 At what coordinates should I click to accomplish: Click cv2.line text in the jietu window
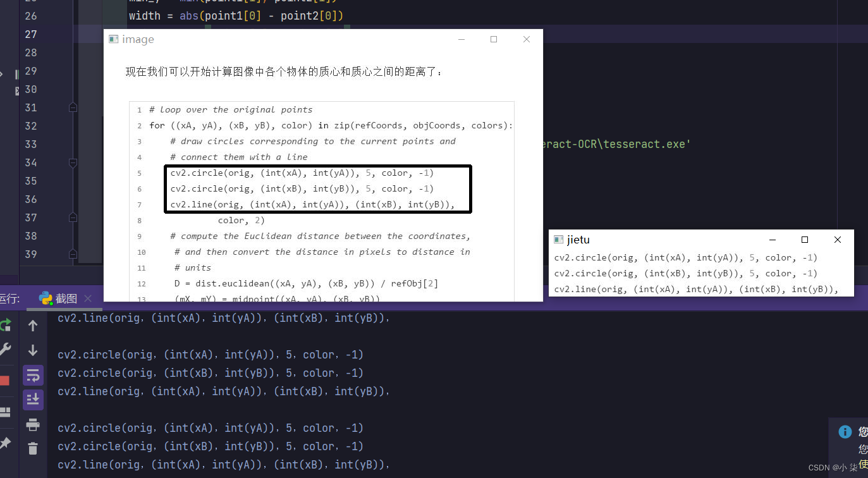click(696, 290)
